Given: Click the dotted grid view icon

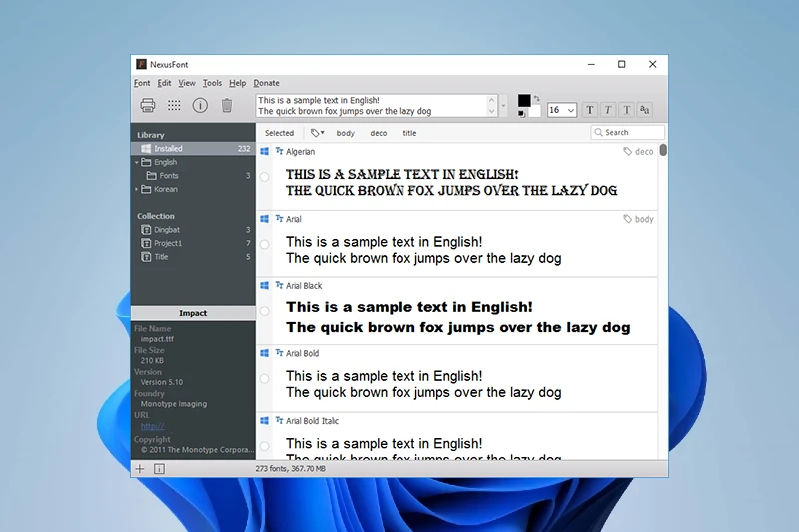Looking at the screenshot, I should pos(174,105).
